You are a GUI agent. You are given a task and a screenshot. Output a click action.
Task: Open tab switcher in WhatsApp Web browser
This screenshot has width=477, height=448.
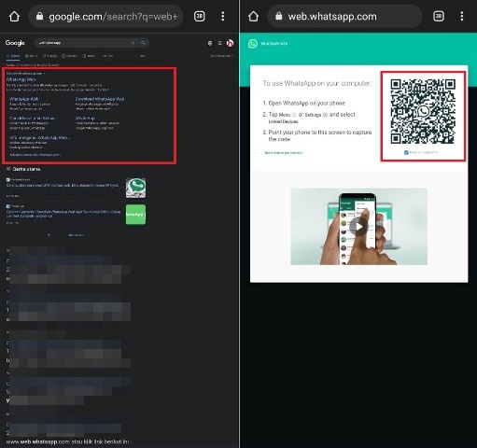(439, 16)
